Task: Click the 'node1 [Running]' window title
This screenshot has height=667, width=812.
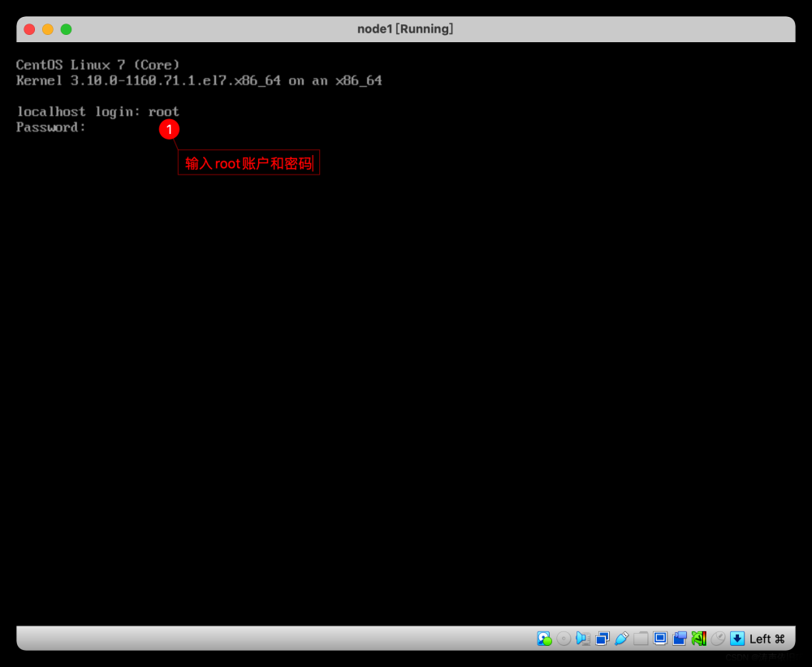Action: 405,29
